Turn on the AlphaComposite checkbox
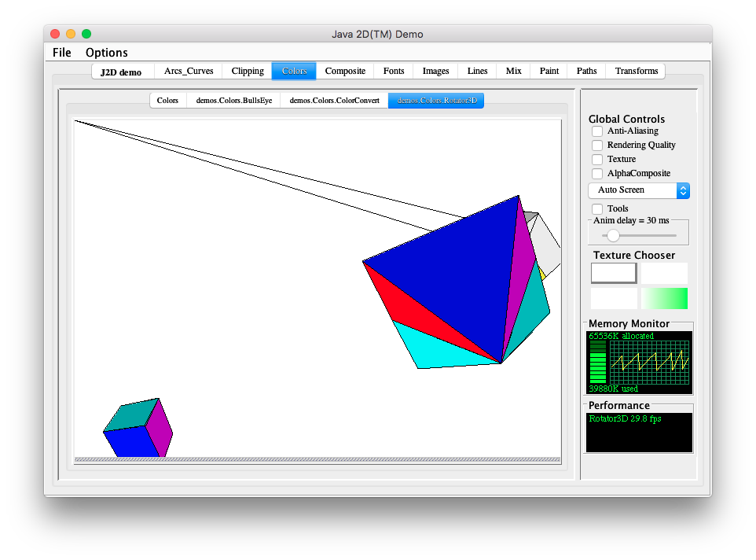756x560 pixels. click(597, 174)
